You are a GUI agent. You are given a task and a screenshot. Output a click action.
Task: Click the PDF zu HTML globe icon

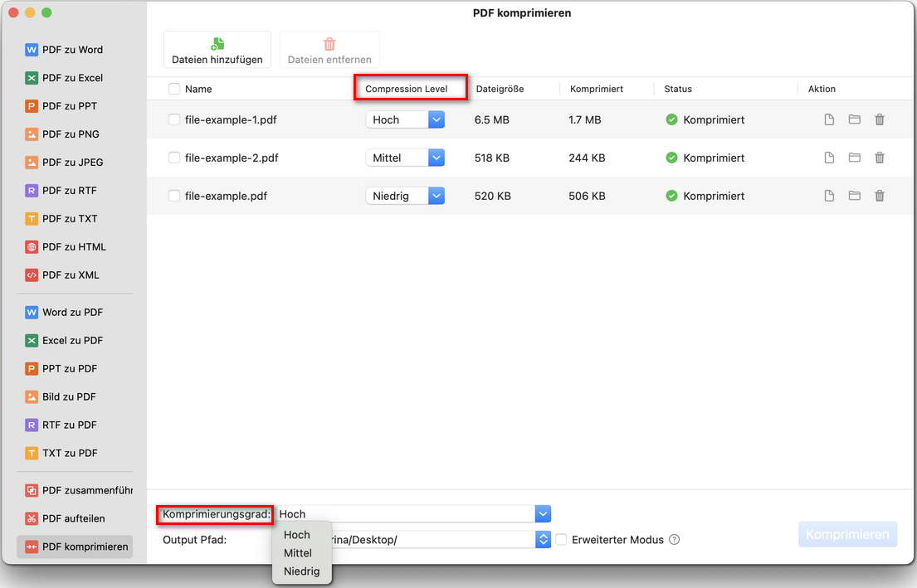coord(32,247)
